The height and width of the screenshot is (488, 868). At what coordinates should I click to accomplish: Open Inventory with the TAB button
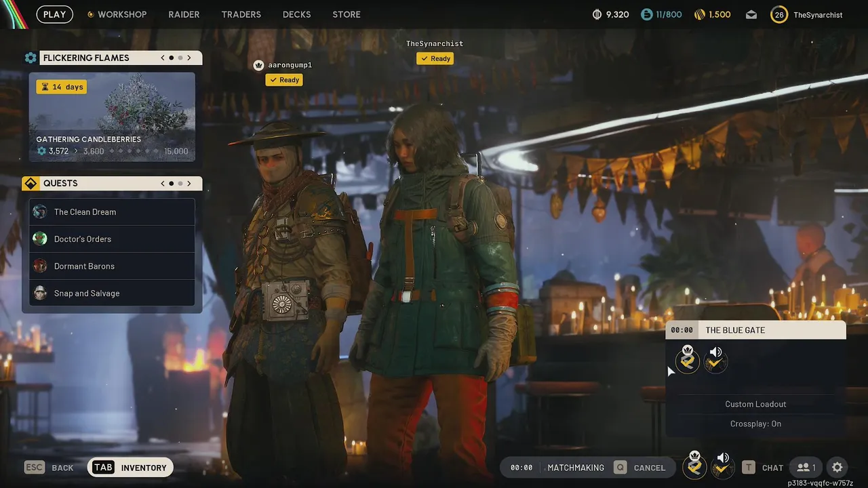(x=130, y=468)
